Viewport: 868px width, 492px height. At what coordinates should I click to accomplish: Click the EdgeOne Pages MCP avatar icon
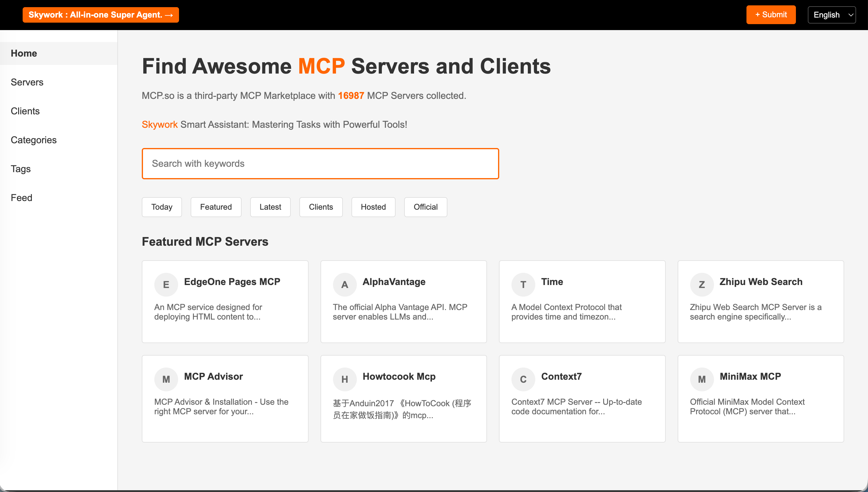166,284
